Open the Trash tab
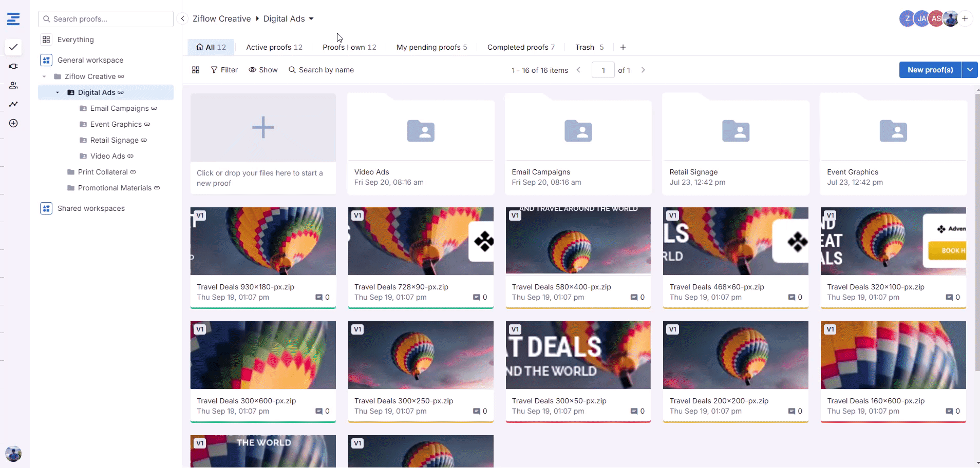Viewport: 980px width, 468px height. click(x=589, y=47)
